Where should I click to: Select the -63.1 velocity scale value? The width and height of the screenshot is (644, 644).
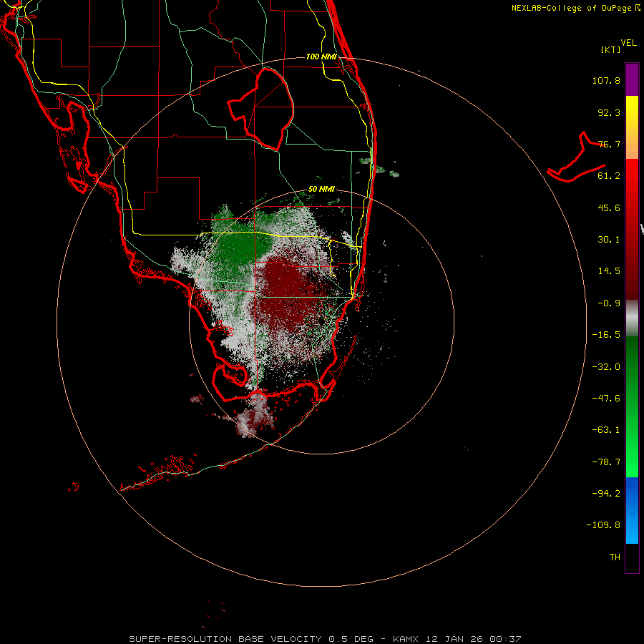point(606,430)
